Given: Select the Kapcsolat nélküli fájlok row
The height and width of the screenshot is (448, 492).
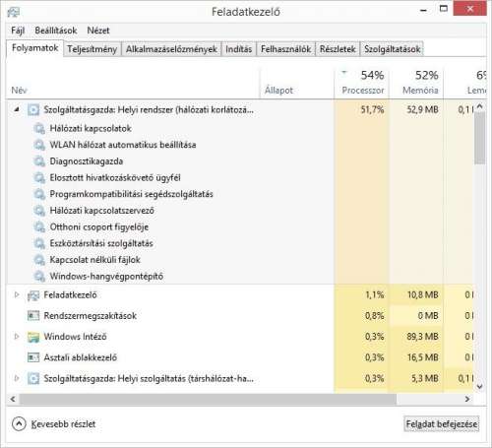Looking at the screenshot, I should coord(240,260).
